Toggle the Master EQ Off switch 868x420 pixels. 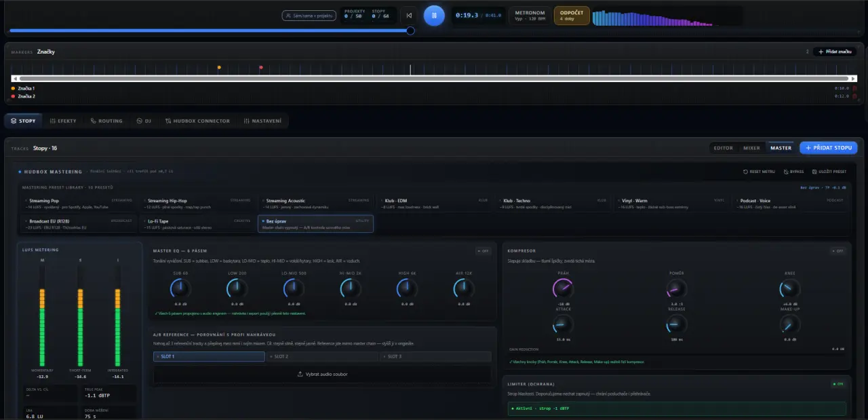tap(483, 250)
